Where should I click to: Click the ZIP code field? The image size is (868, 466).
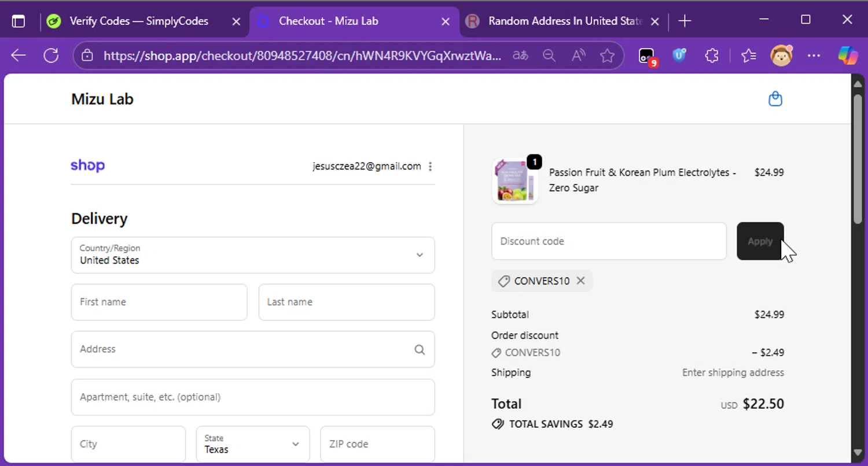tap(377, 444)
